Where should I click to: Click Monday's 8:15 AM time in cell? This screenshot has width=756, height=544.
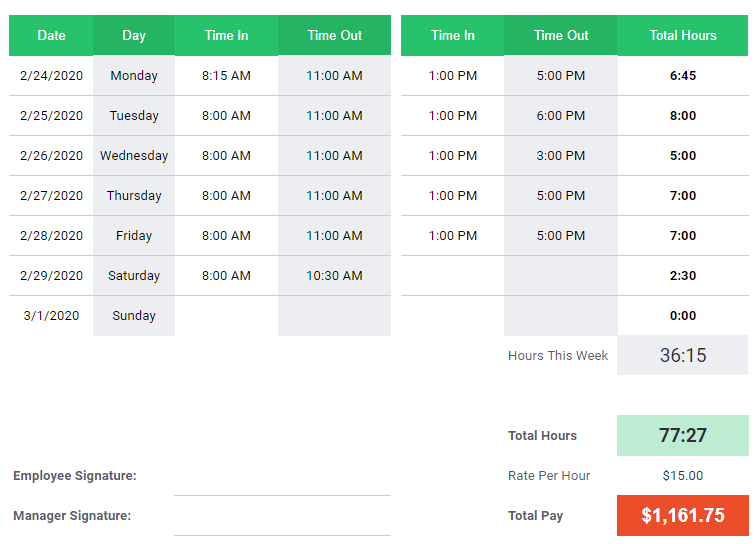pos(226,76)
